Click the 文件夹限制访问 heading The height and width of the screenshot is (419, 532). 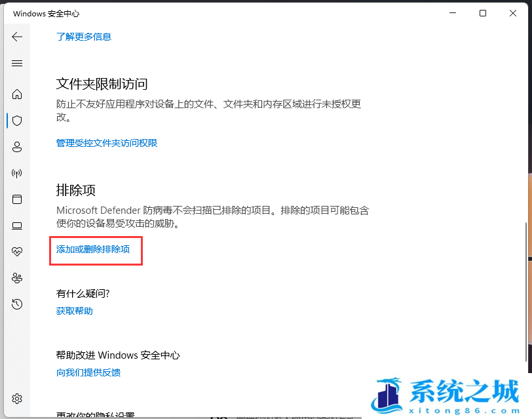pos(102,84)
